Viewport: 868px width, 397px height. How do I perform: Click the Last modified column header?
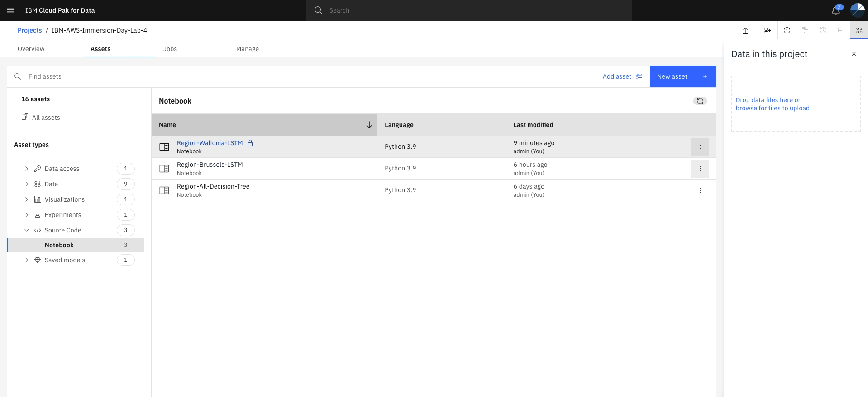(x=534, y=125)
